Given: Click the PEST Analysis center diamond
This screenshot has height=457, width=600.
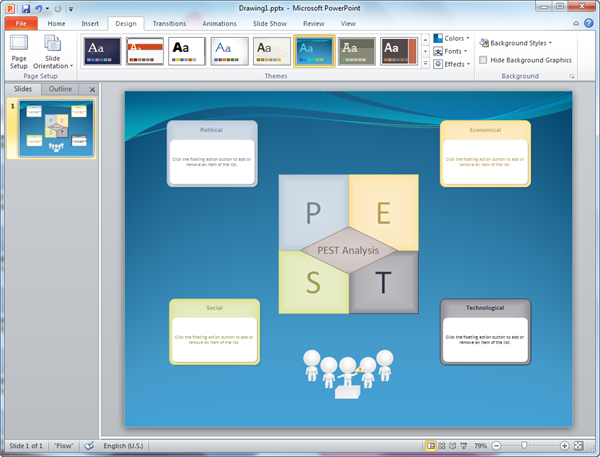Looking at the screenshot, I should tap(348, 250).
